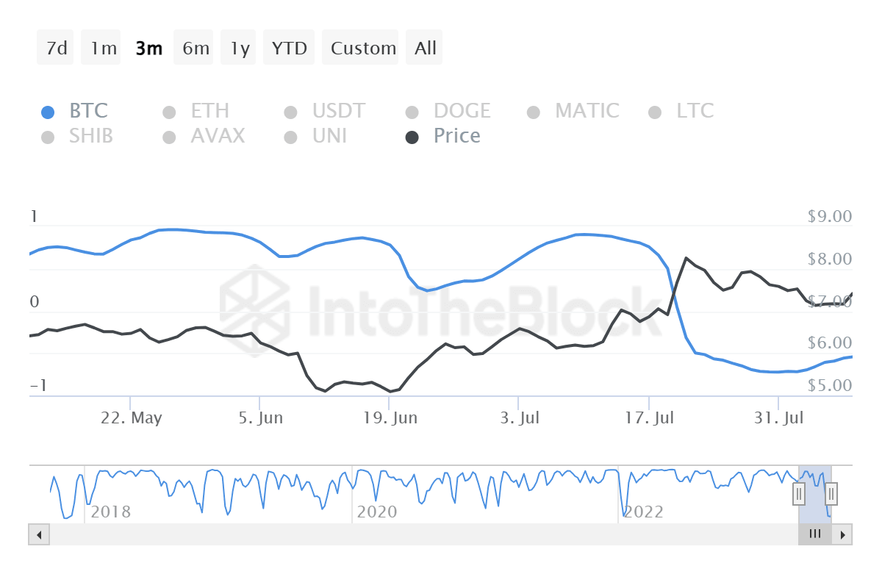Viewport: 882px width, 588px height.
Task: Click the black Price legend dot
Action: [412, 136]
